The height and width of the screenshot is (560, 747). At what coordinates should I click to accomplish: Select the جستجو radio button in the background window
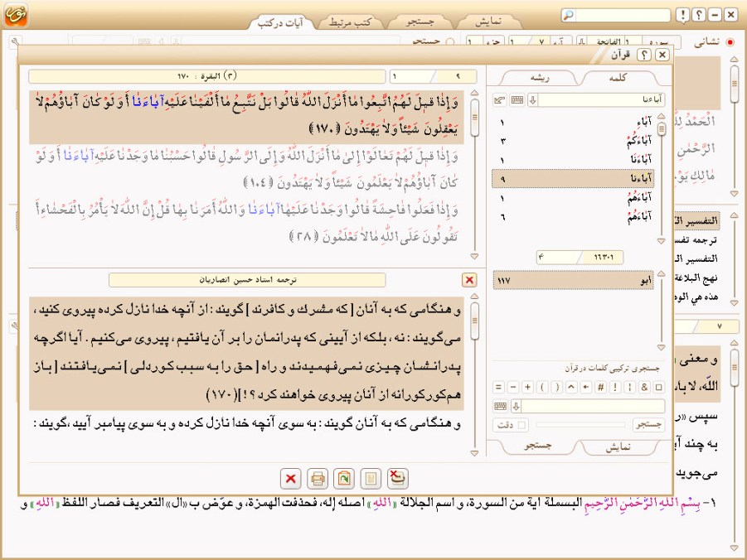click(449, 42)
